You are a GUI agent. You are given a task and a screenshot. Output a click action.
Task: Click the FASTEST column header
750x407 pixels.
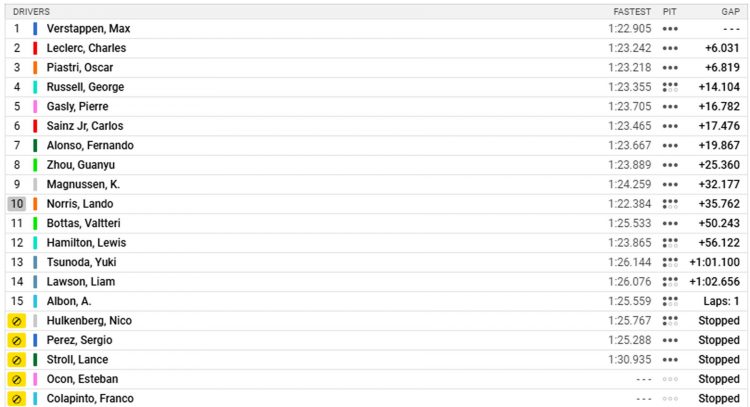[632, 11]
